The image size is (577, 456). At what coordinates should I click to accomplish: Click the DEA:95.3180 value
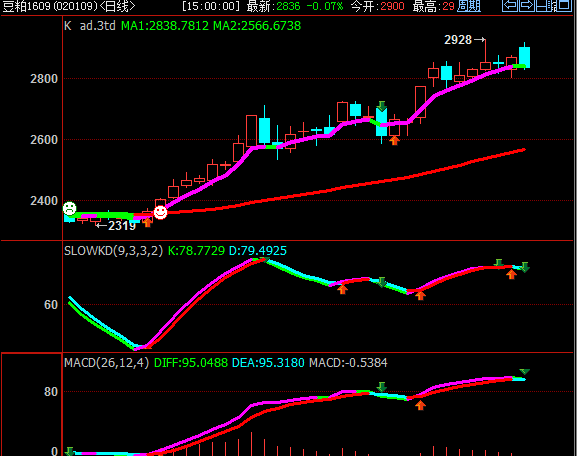(268, 363)
